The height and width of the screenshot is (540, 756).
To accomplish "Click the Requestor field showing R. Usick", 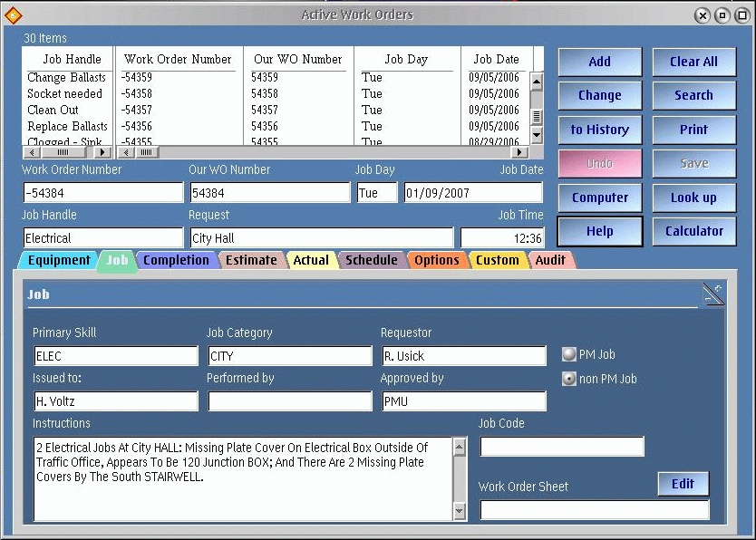I will point(464,356).
